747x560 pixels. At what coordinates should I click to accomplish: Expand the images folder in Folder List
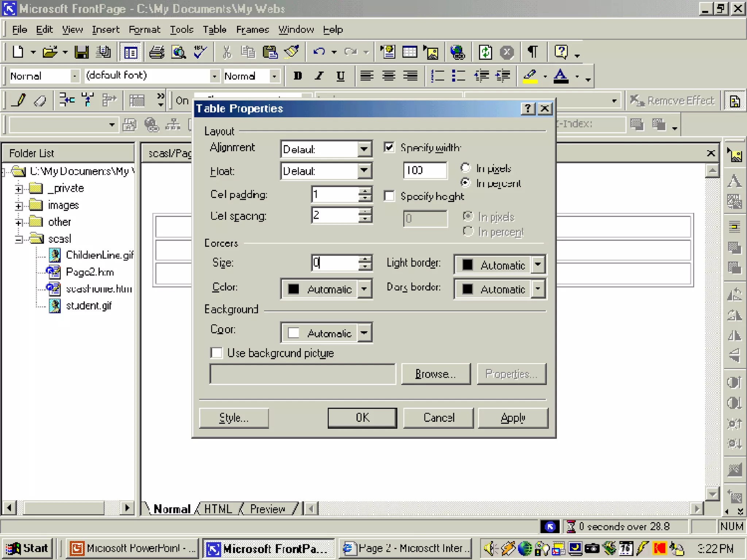coord(19,206)
